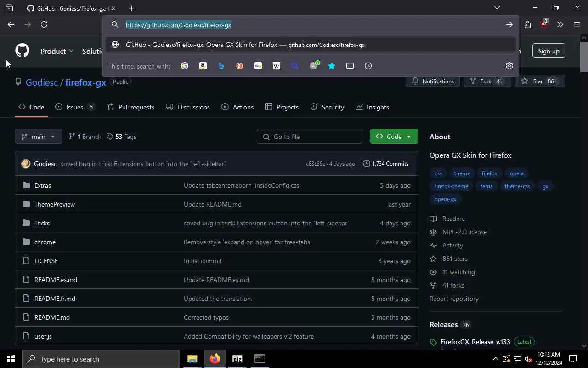Search with the DuckDuckGo engine icon
The height and width of the screenshot is (368, 588).
[x=240, y=66]
